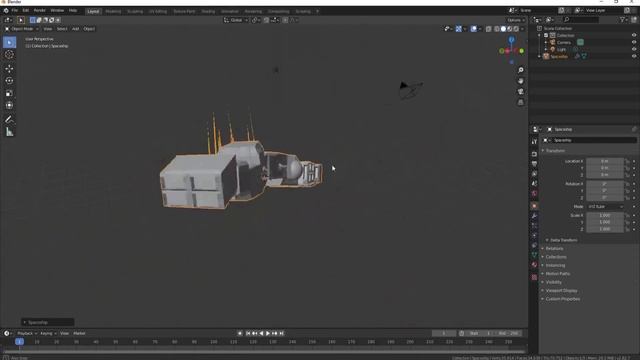Open the Modifiers properties tab
The width and height of the screenshot is (640, 360).
[x=534, y=216]
